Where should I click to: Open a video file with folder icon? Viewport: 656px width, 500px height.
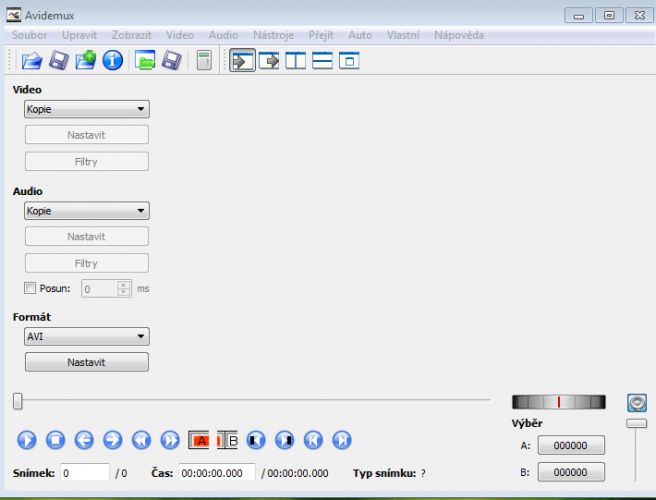pyautogui.click(x=32, y=61)
